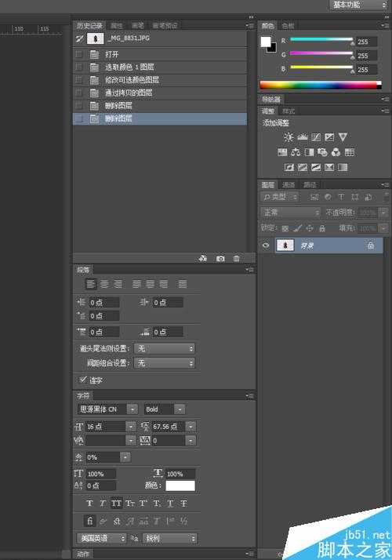The height and width of the screenshot is (560, 392).
Task: Apply Strikethrough text style
Action: point(184,504)
